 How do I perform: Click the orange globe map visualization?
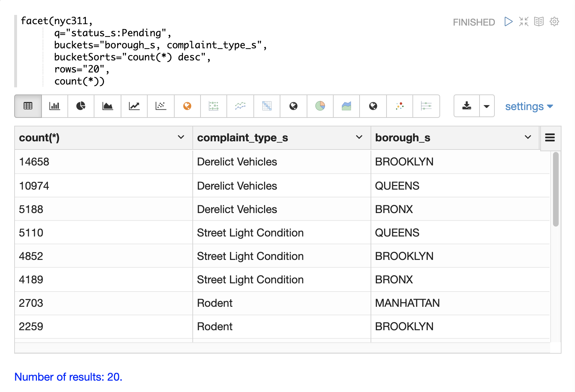(187, 106)
